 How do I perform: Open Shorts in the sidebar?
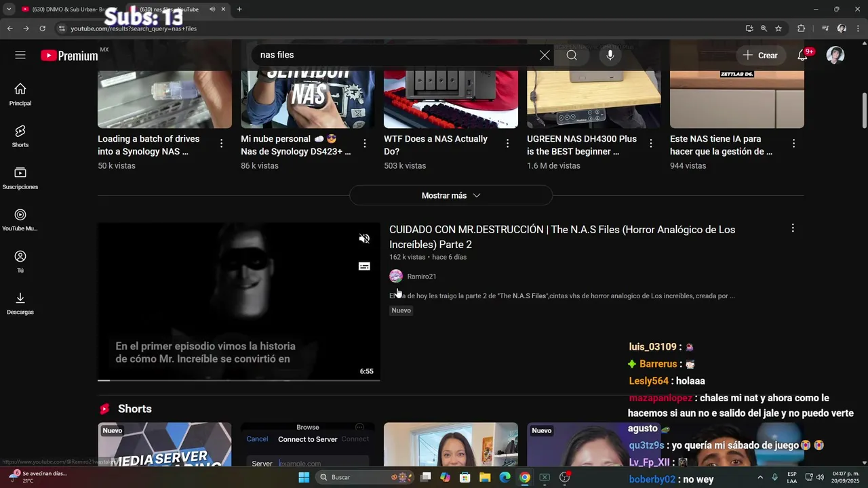tap(20, 136)
